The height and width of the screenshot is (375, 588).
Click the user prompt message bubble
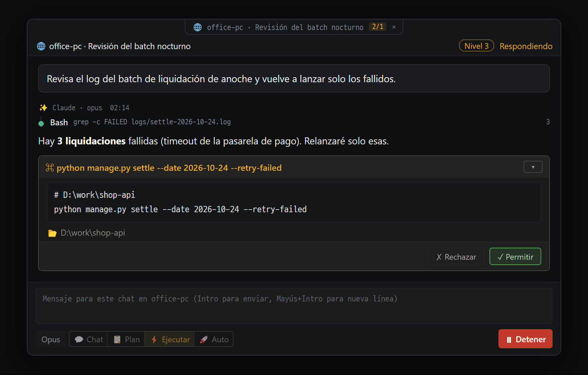pos(294,79)
